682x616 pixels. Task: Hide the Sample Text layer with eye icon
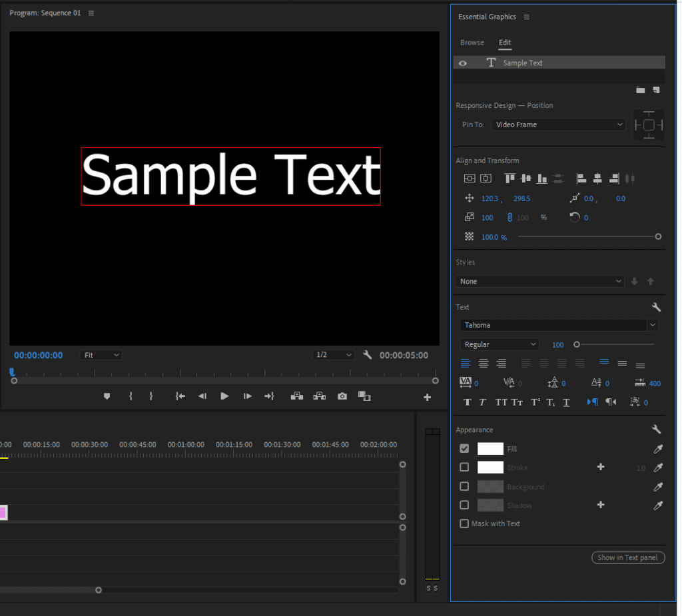click(x=462, y=63)
